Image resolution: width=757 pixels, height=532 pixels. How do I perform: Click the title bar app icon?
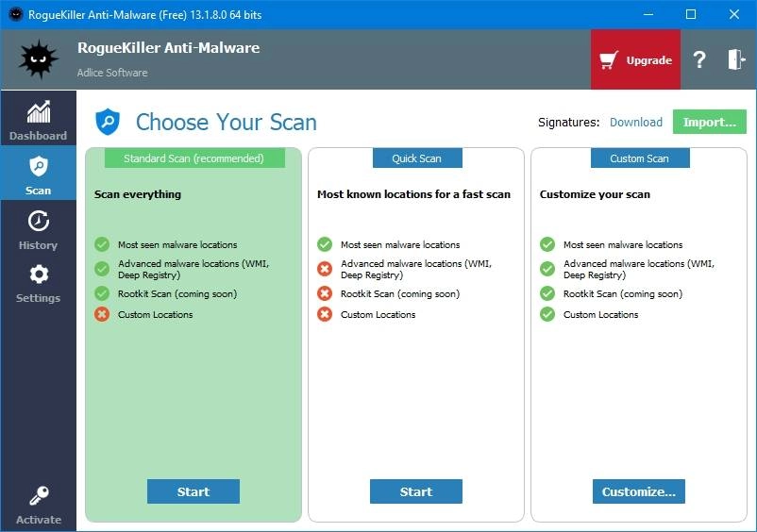pyautogui.click(x=16, y=14)
